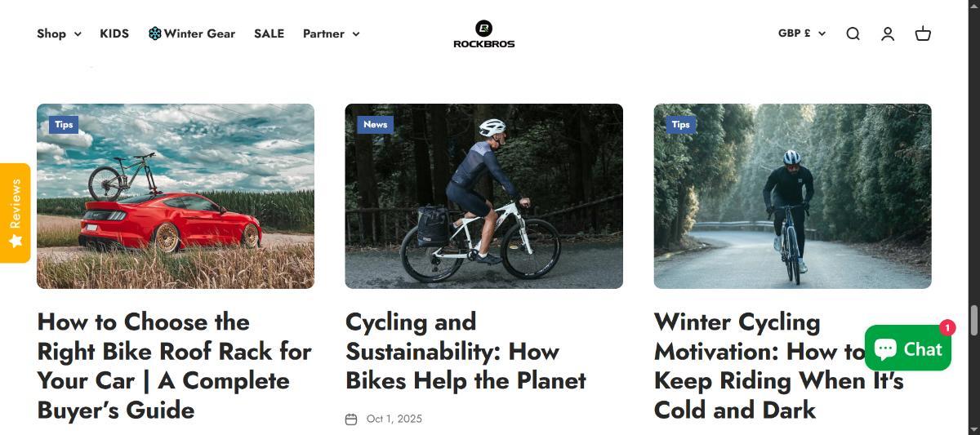Image resolution: width=980 pixels, height=435 pixels.
Task: Open the account profile icon
Action: 888,33
